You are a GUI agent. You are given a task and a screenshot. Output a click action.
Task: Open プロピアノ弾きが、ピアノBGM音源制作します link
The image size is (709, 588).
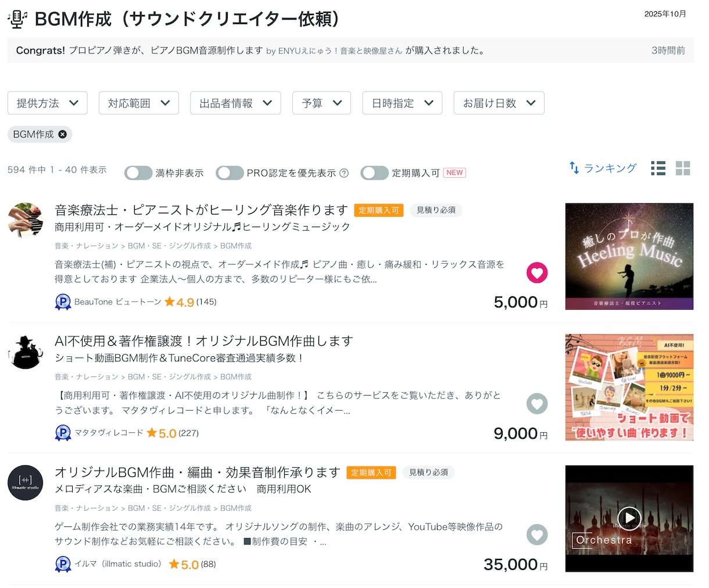click(x=166, y=51)
